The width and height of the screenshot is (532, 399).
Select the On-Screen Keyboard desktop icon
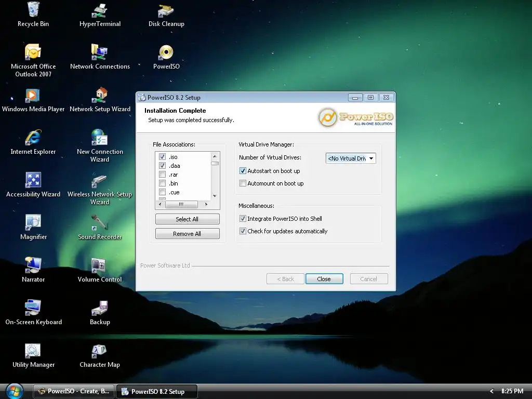[33, 312]
